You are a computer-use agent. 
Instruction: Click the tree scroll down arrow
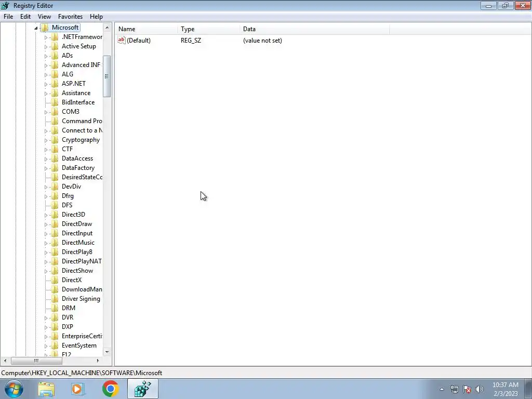coord(107,352)
